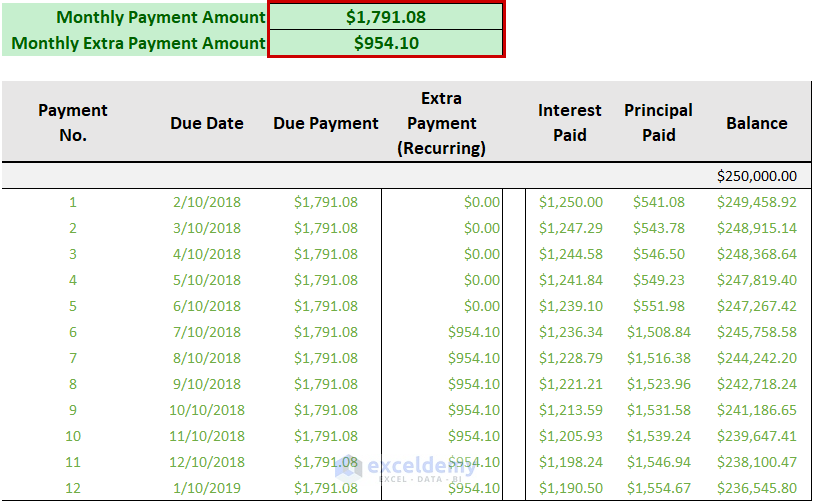Select the Interest Paid column header

tap(570, 123)
